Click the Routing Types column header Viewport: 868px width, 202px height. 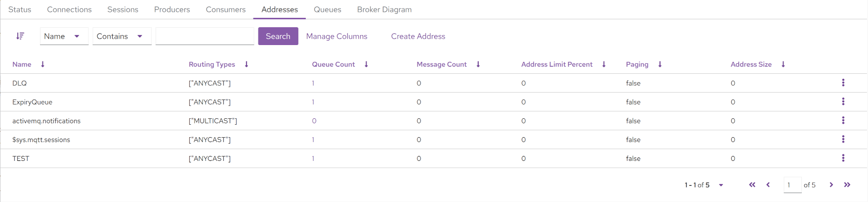pyautogui.click(x=212, y=64)
